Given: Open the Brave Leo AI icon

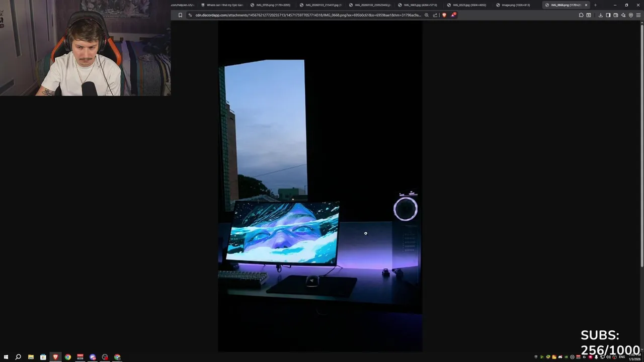Looking at the screenshot, I should (x=623, y=15).
